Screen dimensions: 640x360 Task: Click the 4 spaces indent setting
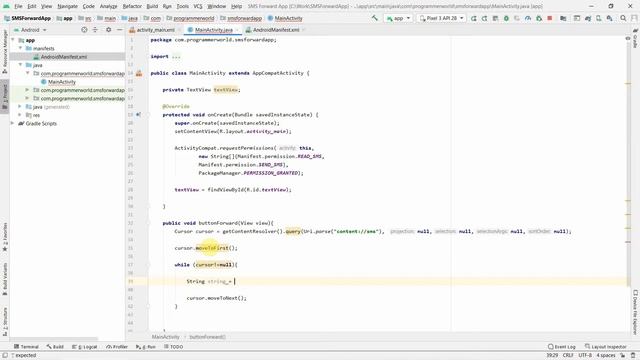pyautogui.click(x=606, y=356)
